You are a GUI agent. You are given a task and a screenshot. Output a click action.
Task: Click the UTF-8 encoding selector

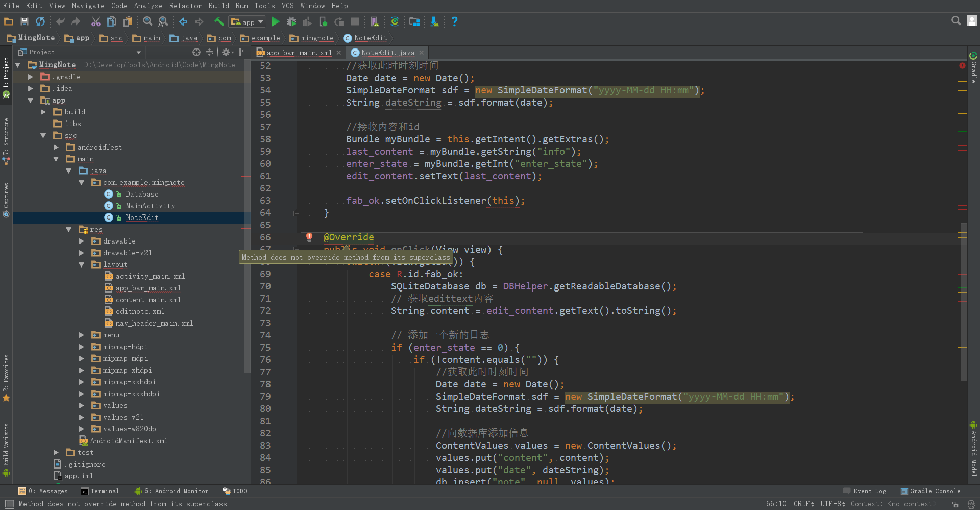(833, 504)
